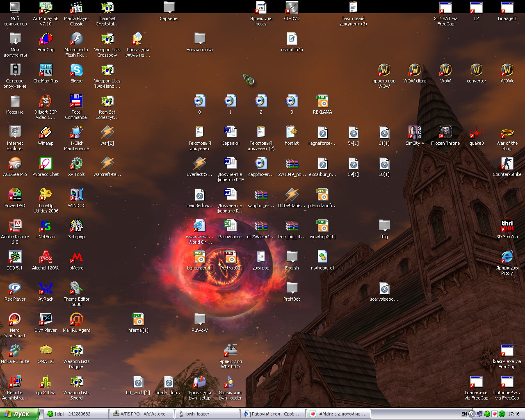Select the TuneUp Utilities 2006 shortcut
The width and height of the screenshot is (525, 420).
click(x=46, y=201)
